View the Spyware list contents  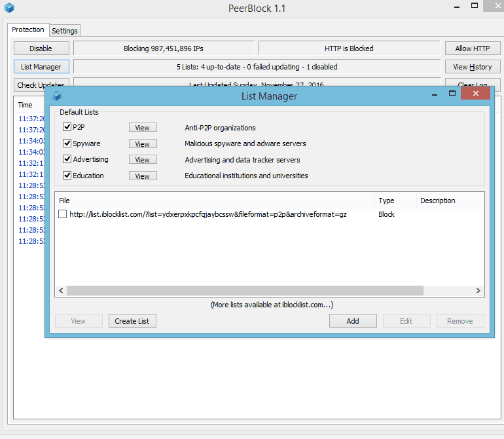click(x=143, y=143)
